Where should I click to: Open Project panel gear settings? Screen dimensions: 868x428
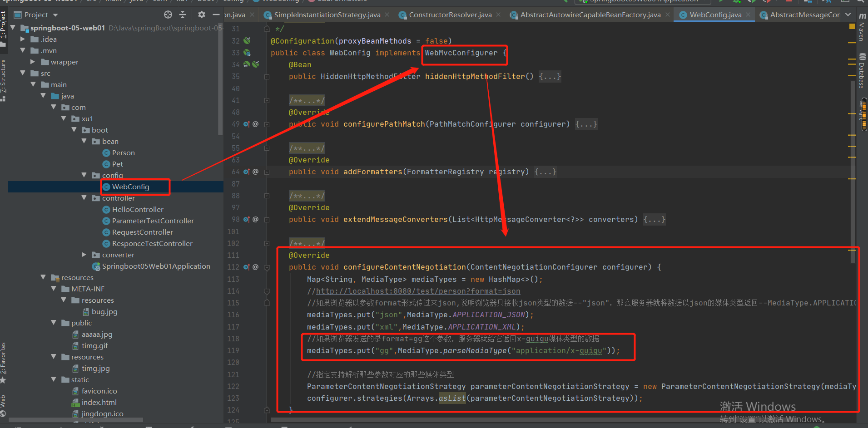202,15
